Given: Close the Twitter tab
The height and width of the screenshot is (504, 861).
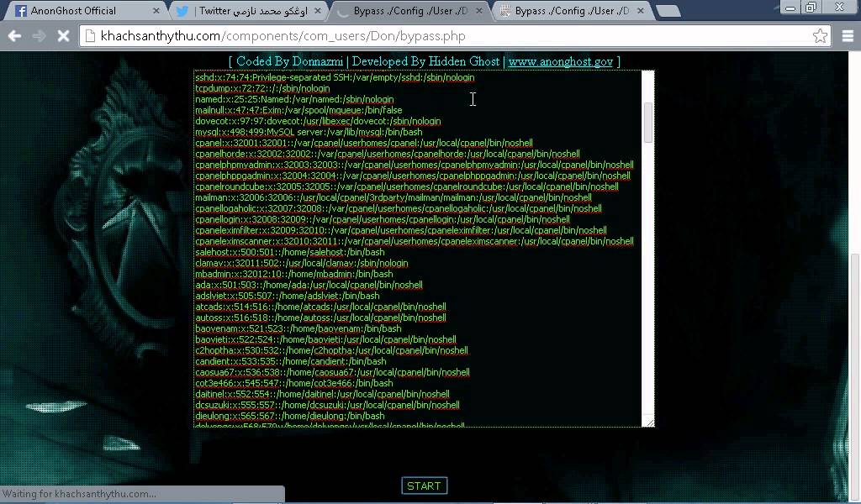Looking at the screenshot, I should point(317,11).
